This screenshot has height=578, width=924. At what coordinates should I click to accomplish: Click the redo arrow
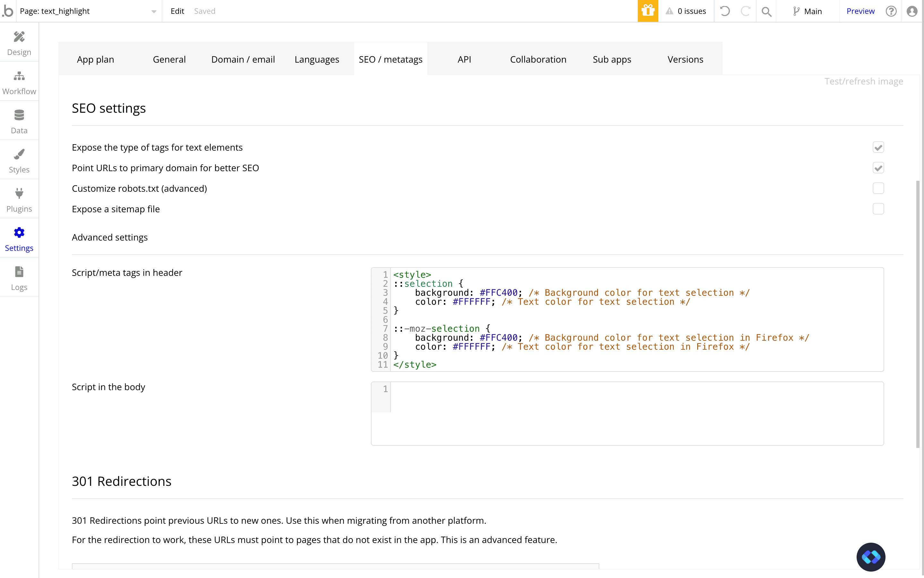coord(745,11)
